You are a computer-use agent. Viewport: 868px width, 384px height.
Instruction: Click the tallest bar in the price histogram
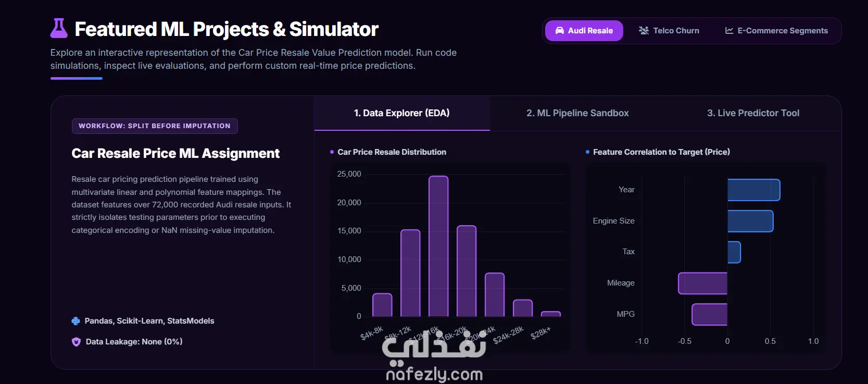point(438,246)
